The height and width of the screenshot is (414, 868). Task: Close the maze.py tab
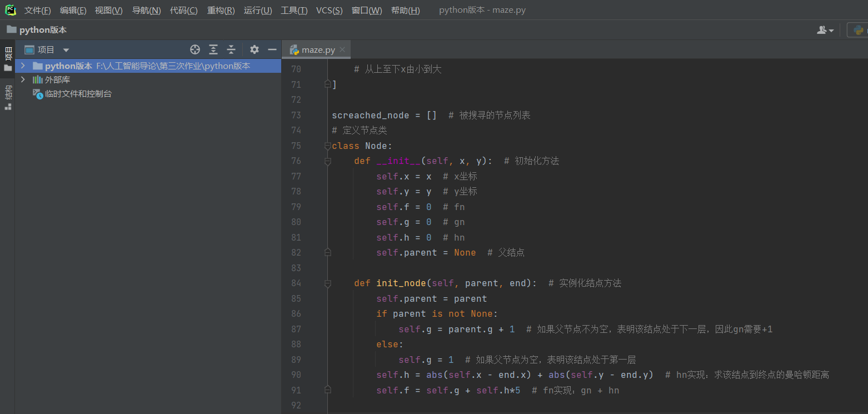(x=342, y=49)
